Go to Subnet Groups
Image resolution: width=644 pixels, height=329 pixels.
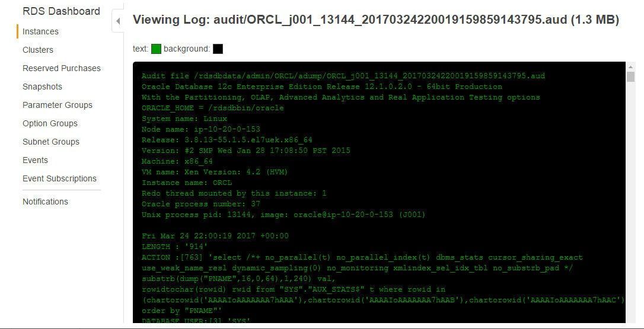click(51, 142)
